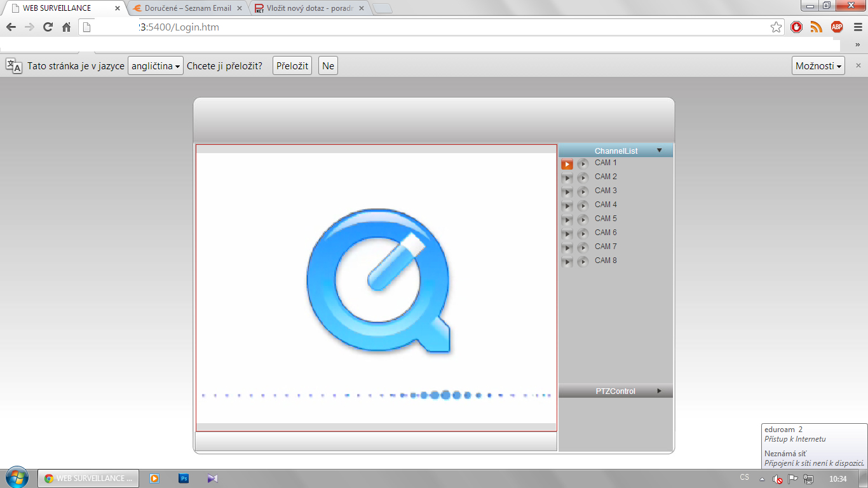
Task: Click the red power extension icon
Action: [x=797, y=27]
